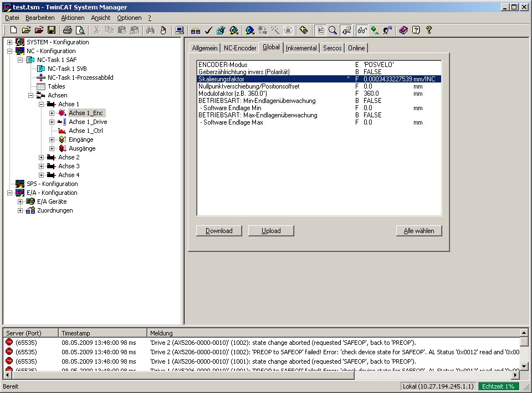Click the yellow question mark help icon
The width and height of the screenshot is (532, 393).
pos(429,30)
